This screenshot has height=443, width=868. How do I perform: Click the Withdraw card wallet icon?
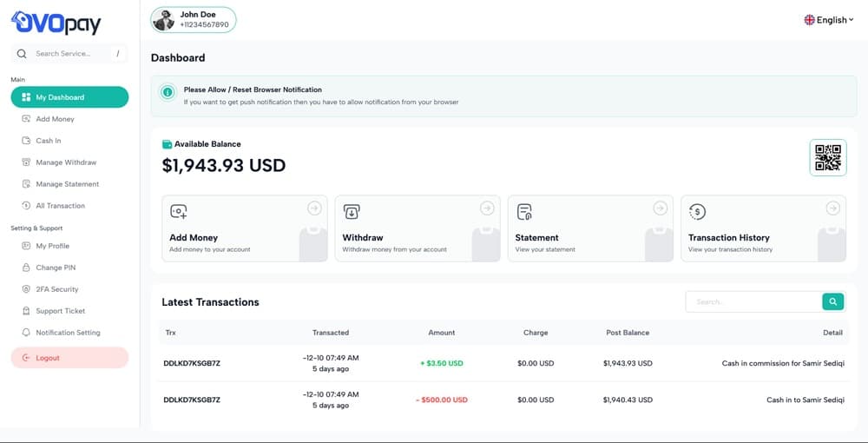[352, 212]
